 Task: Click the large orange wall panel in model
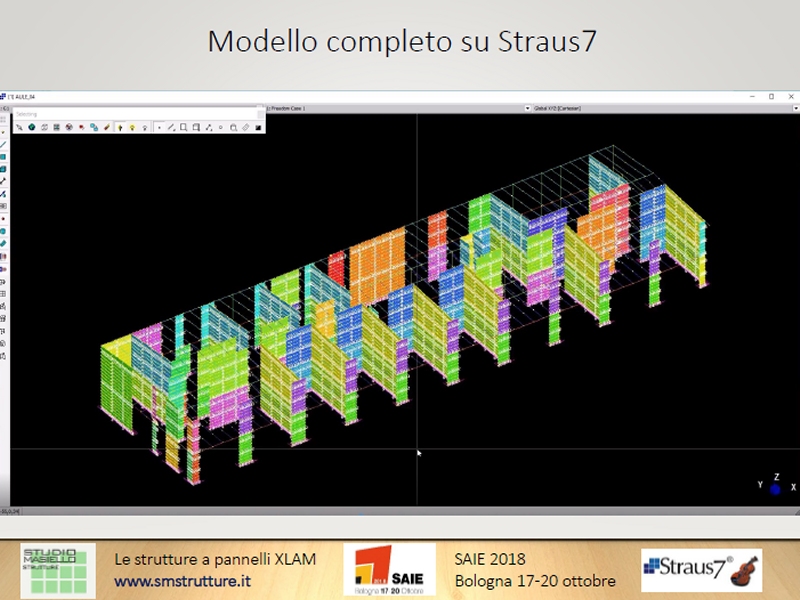[x=376, y=263]
